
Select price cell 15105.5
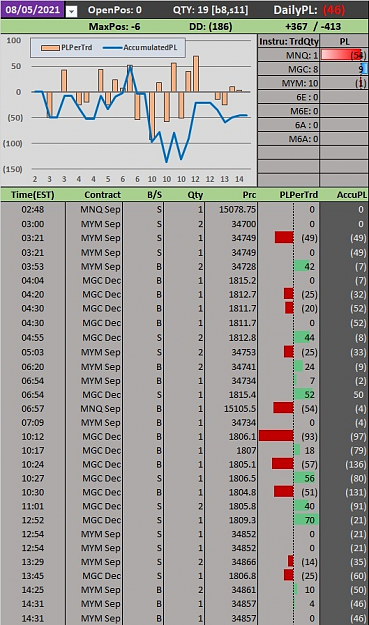(231, 409)
